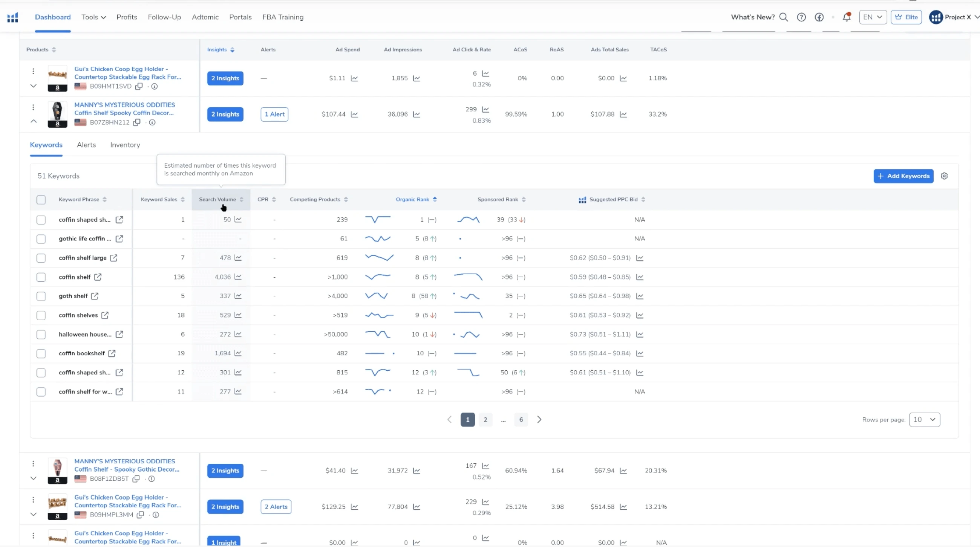
Task: Open the Profits menu in the navigation bar
Action: (x=127, y=17)
